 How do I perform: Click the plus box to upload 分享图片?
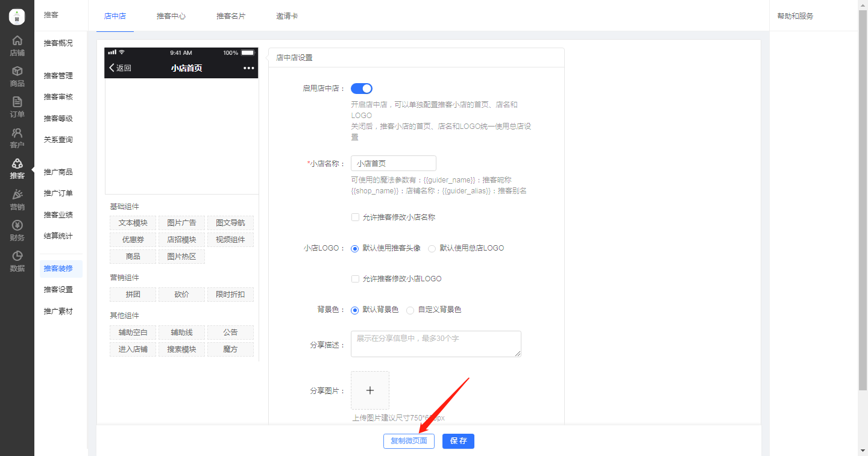point(370,390)
